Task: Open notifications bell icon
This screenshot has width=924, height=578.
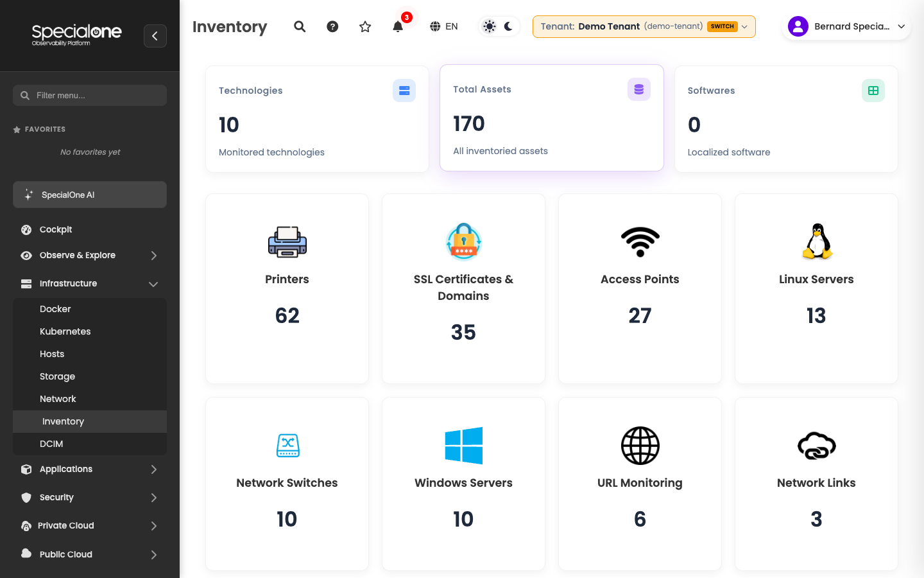Action: click(x=398, y=26)
